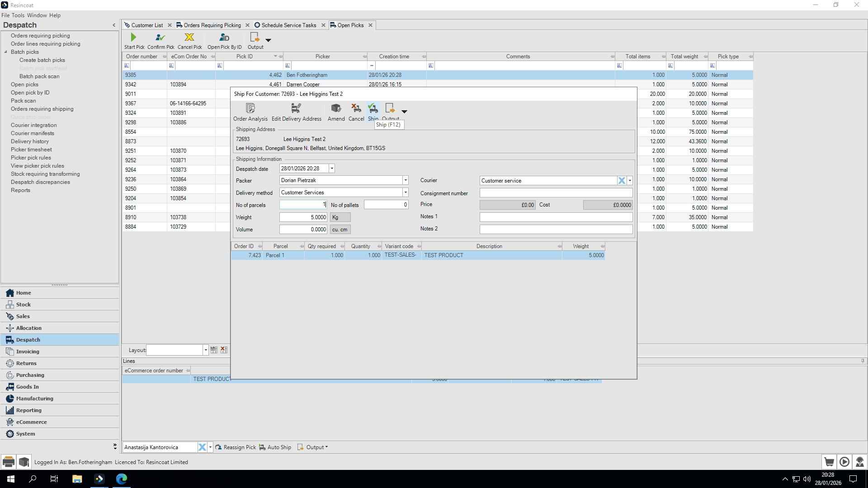
Task: Click the Ship (F12) icon
Action: pos(373,108)
